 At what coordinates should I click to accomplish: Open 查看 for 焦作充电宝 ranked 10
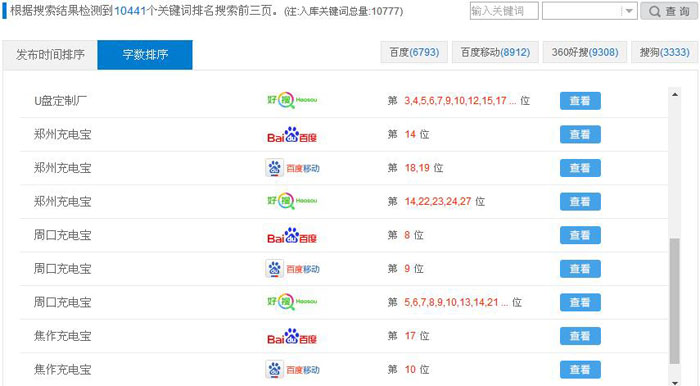580,369
